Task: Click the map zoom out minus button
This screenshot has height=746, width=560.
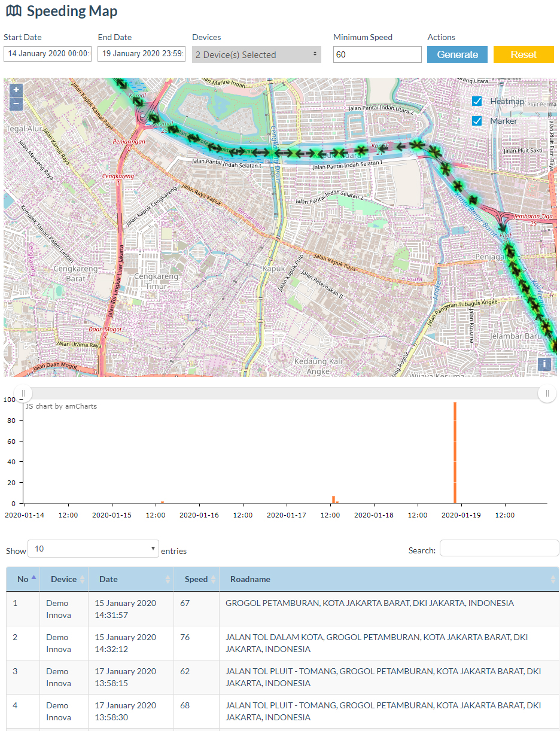Action: click(x=16, y=103)
